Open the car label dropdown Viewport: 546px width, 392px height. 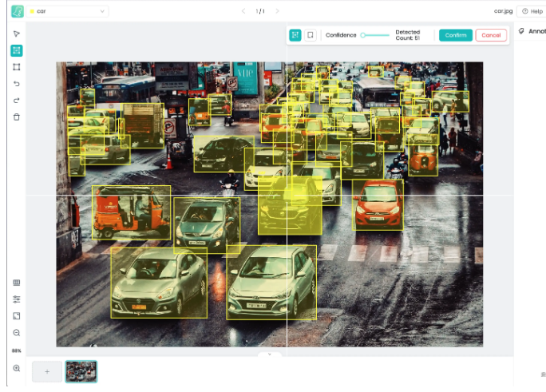(68, 11)
